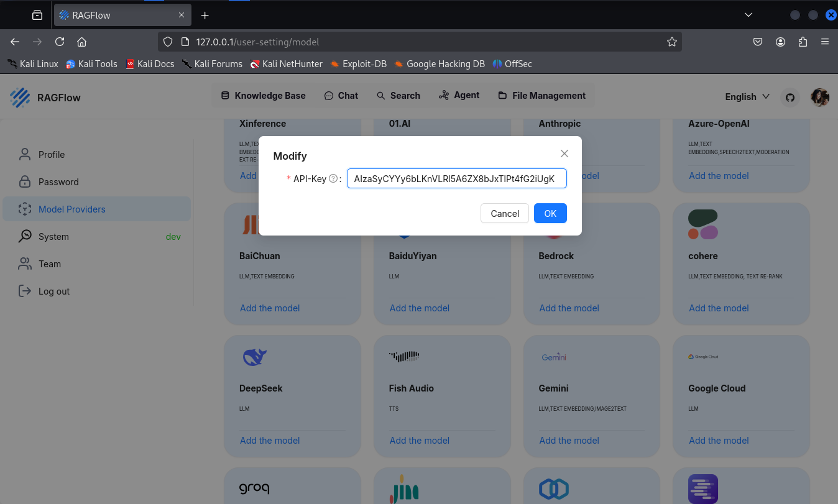Image resolution: width=838 pixels, height=504 pixels.
Task: Go to browser home page icon
Action: click(x=81, y=42)
